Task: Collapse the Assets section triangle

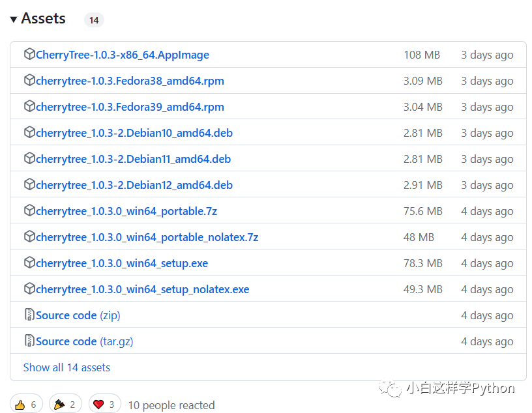Action: (14, 20)
